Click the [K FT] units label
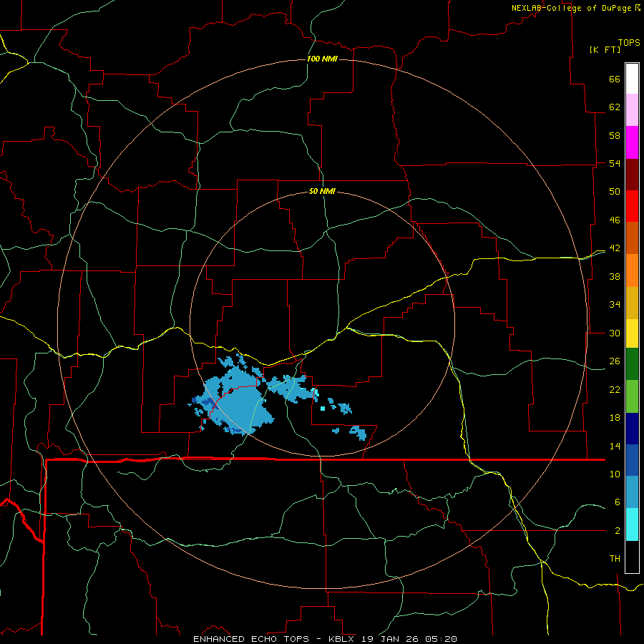 click(605, 49)
